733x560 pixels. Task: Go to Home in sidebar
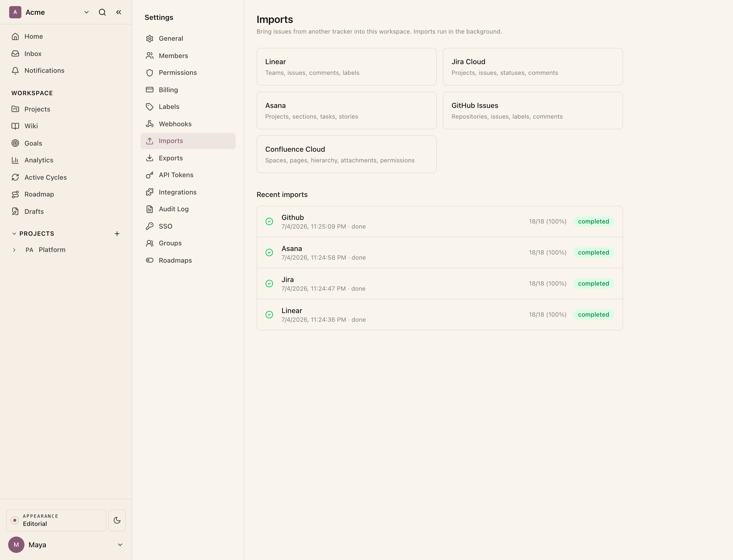click(66, 36)
